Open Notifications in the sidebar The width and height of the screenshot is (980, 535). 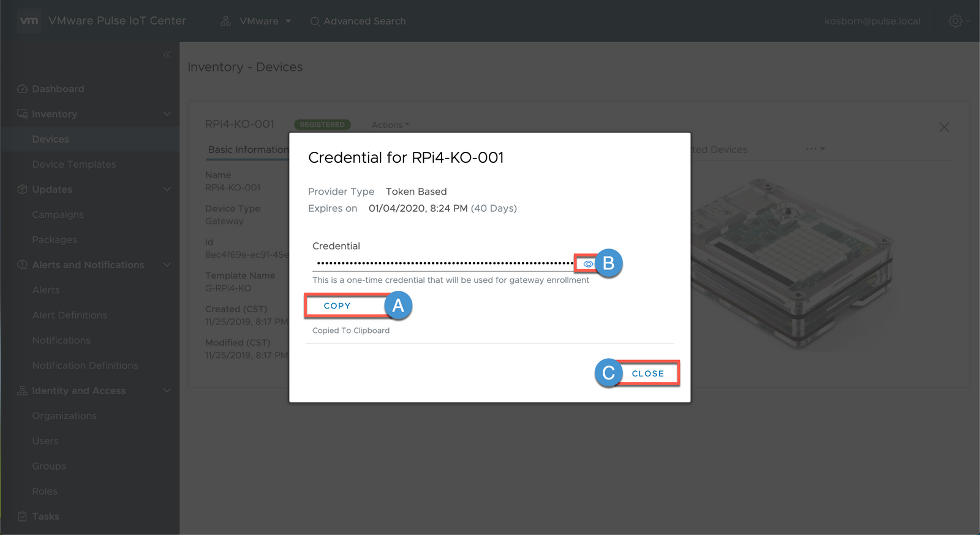click(61, 340)
